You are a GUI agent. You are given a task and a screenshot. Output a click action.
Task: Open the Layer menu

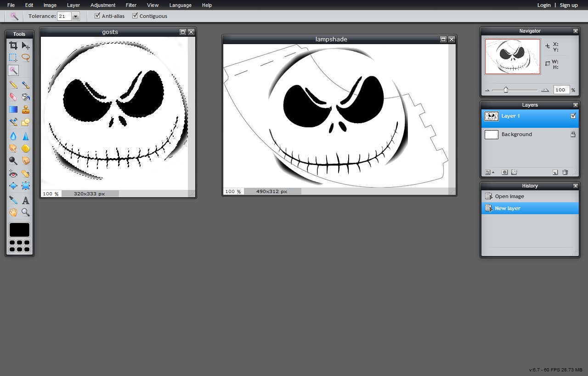73,5
